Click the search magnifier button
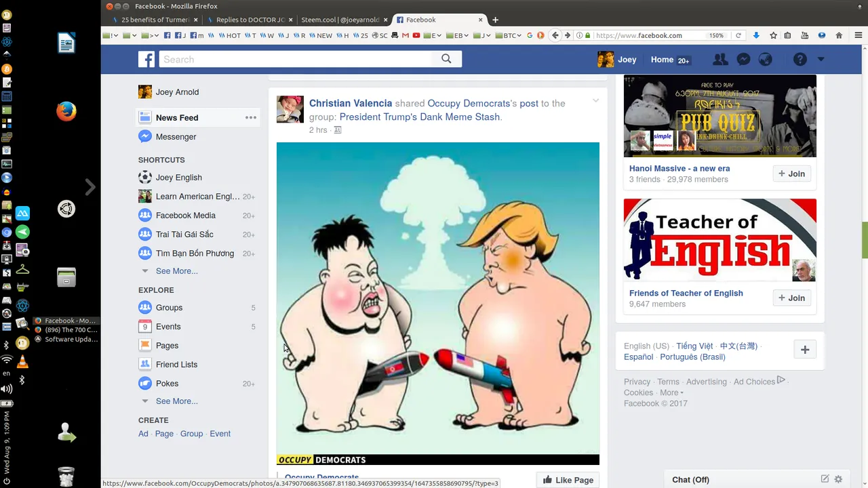The image size is (868, 488). pyautogui.click(x=446, y=59)
